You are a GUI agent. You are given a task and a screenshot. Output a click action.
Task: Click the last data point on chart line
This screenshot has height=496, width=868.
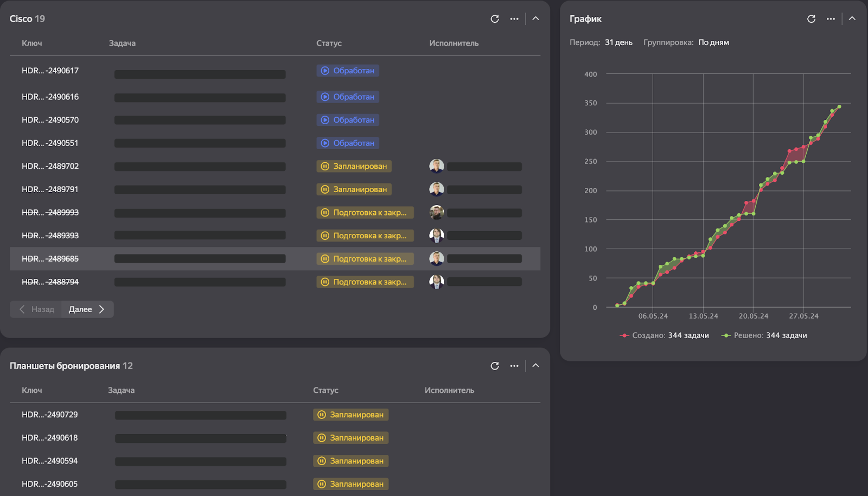(x=839, y=107)
